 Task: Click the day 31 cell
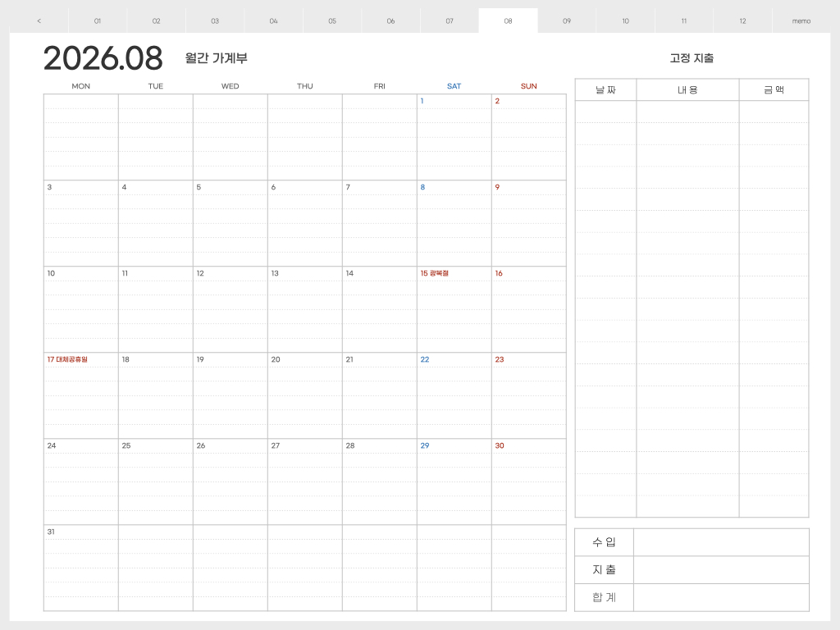pos(81,568)
